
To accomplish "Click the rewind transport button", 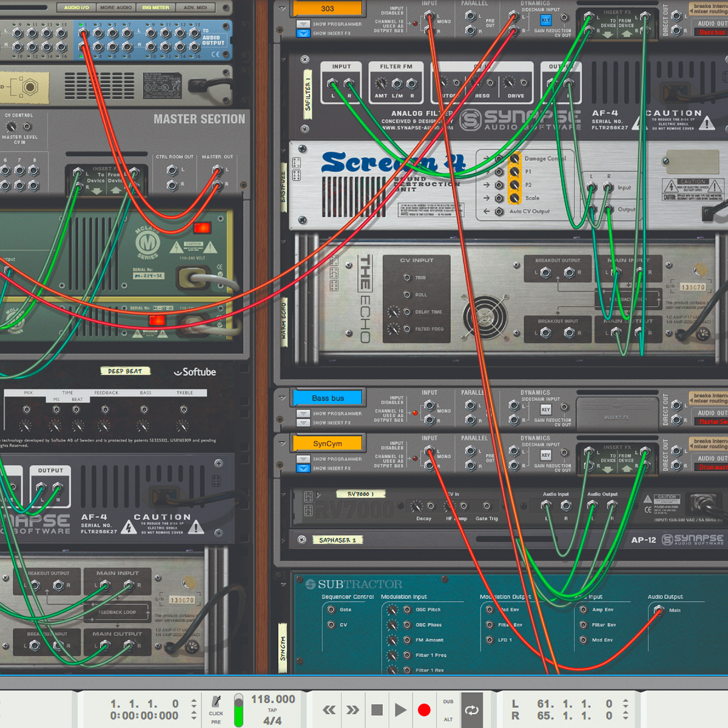I will [329, 710].
